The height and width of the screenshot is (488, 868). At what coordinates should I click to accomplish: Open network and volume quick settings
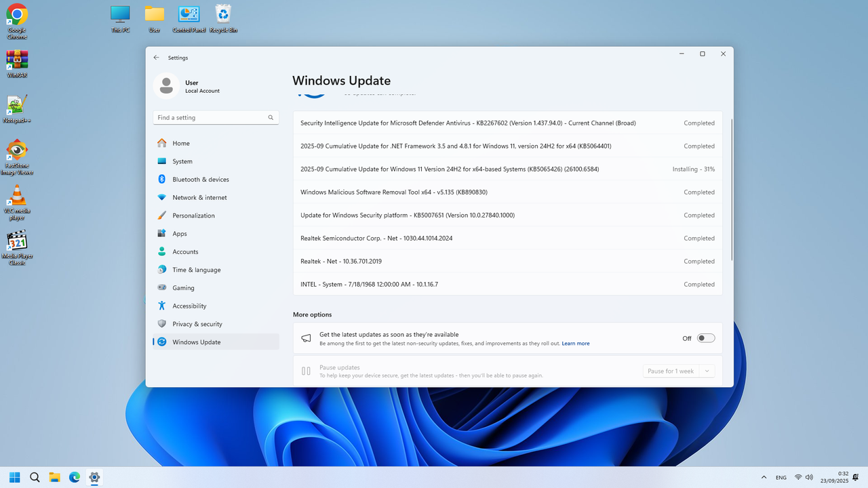tap(804, 478)
